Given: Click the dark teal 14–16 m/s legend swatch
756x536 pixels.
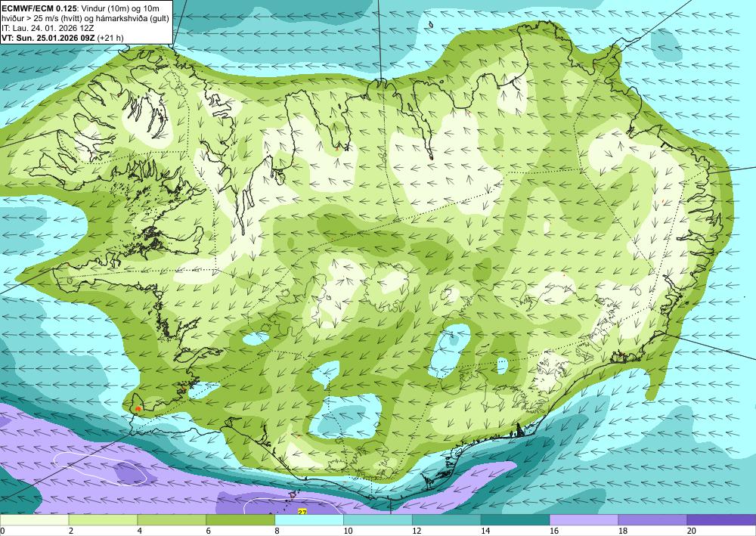Looking at the screenshot, I should coord(516,520).
